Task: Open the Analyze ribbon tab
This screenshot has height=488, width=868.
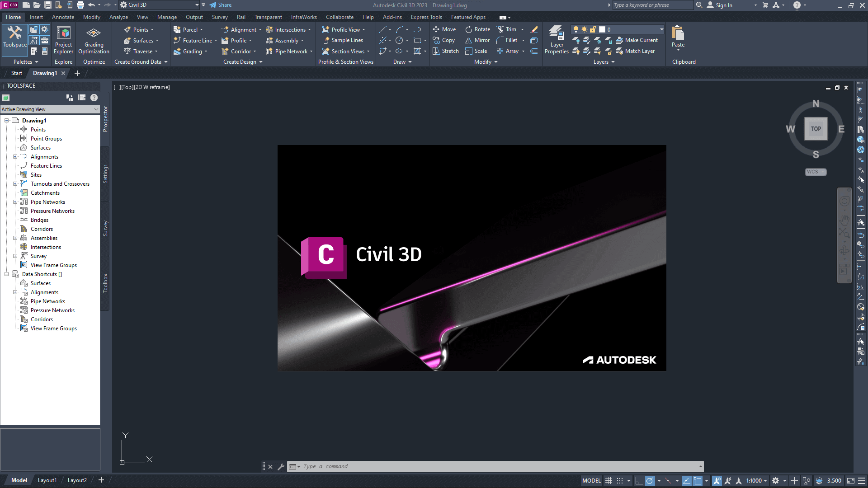Action: click(x=118, y=17)
